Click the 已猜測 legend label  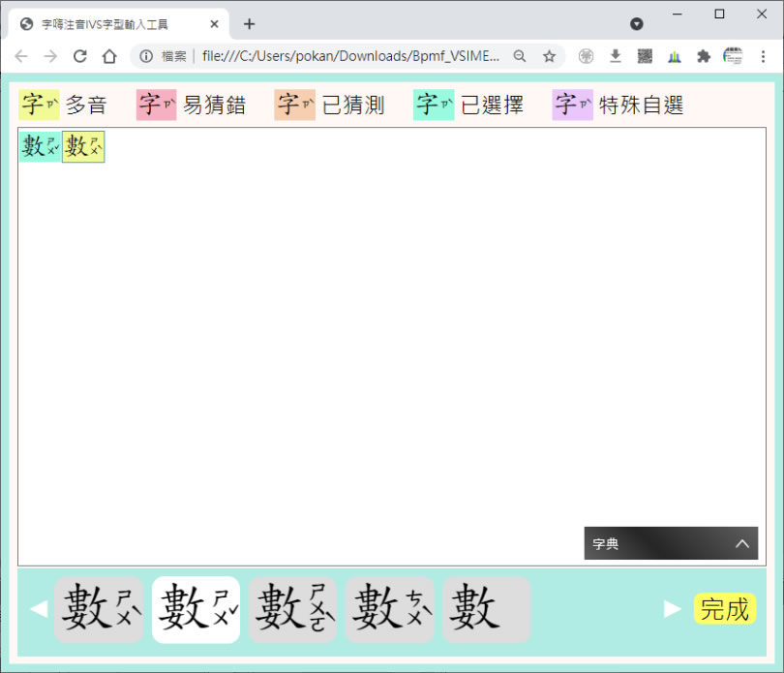[353, 106]
